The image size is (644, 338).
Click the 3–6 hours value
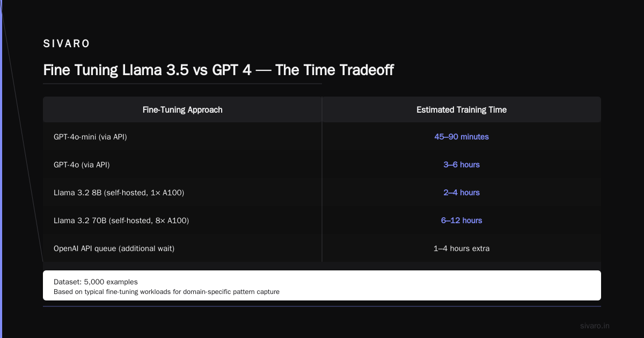click(x=462, y=165)
